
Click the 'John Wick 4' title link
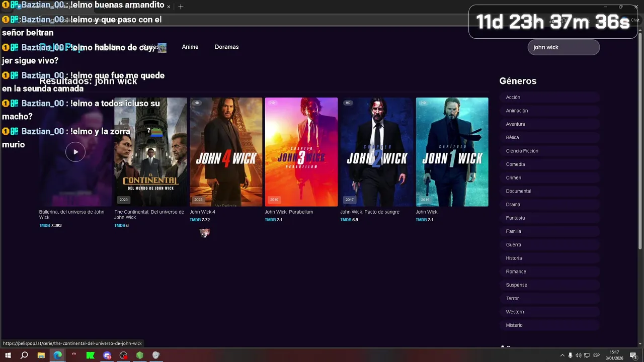202,212
